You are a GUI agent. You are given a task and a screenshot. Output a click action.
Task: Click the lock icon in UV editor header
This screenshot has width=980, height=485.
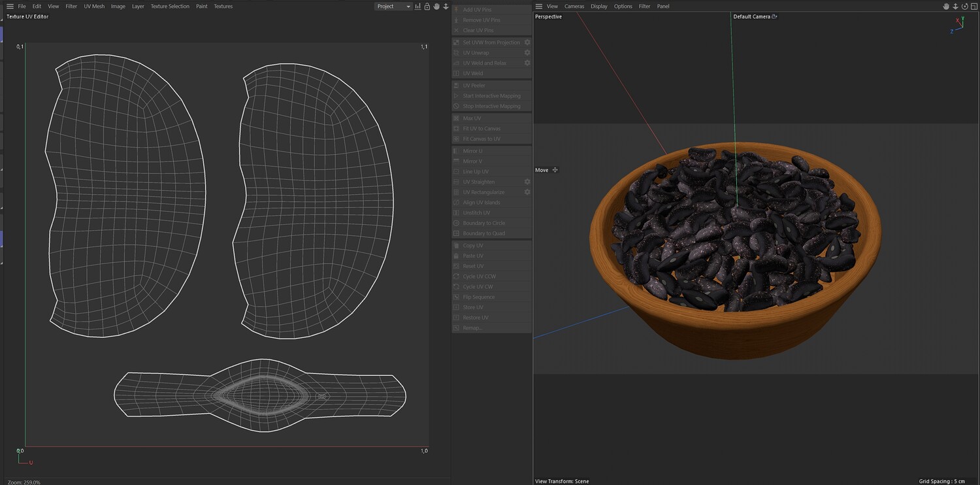(427, 7)
